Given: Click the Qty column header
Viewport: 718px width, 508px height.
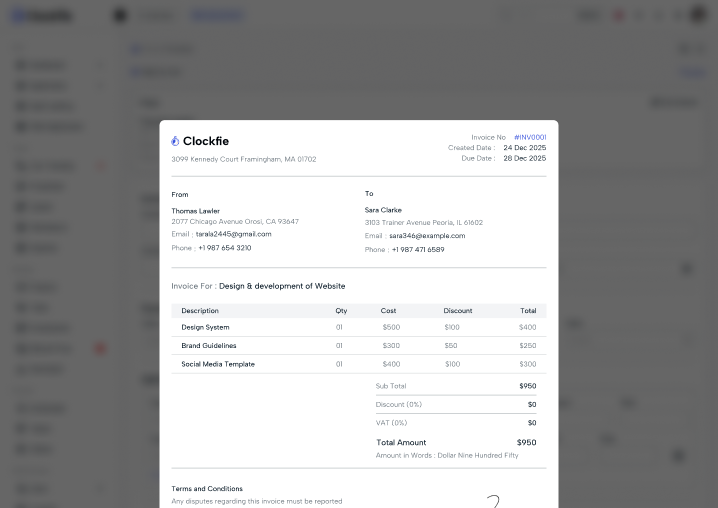Looking at the screenshot, I should coord(341,311).
